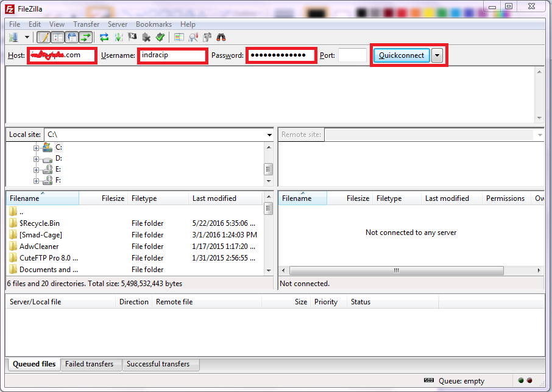Expand the E: drive tree node
Screen dimensions: 552x392
coord(36,170)
